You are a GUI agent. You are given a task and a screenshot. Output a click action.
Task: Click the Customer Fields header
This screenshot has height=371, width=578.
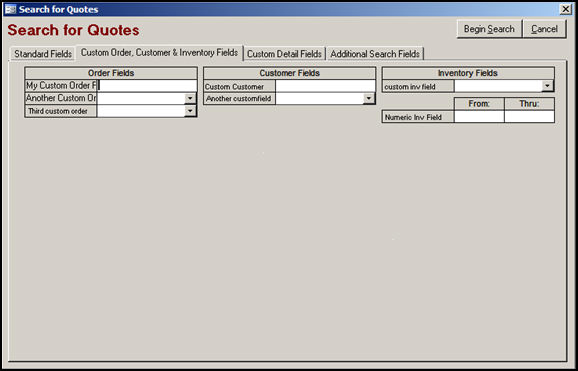pyautogui.click(x=289, y=73)
